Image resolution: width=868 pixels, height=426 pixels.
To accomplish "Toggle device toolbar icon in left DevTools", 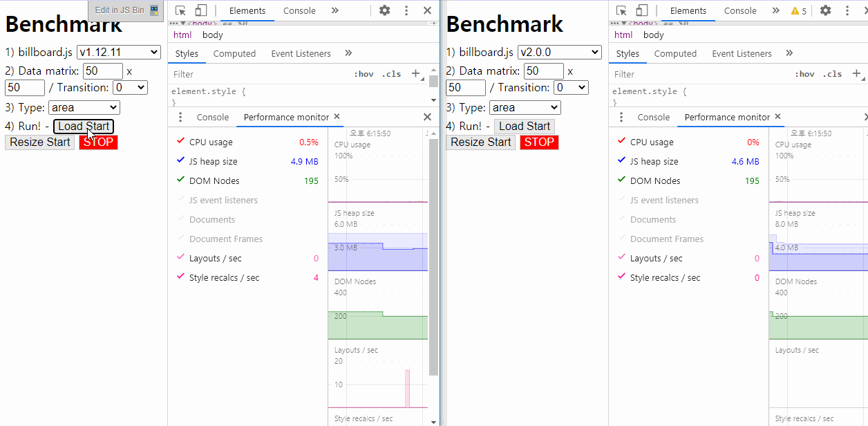I will [201, 10].
